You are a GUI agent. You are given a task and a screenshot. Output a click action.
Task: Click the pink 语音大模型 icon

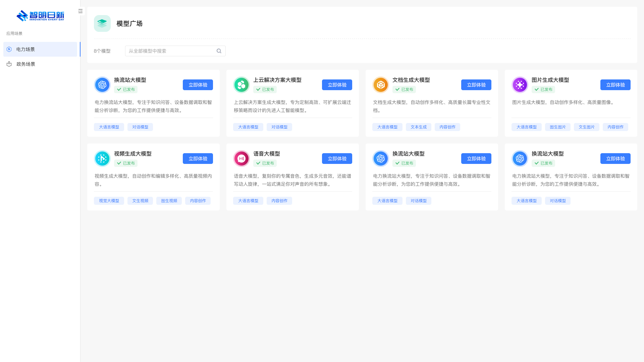click(x=241, y=159)
